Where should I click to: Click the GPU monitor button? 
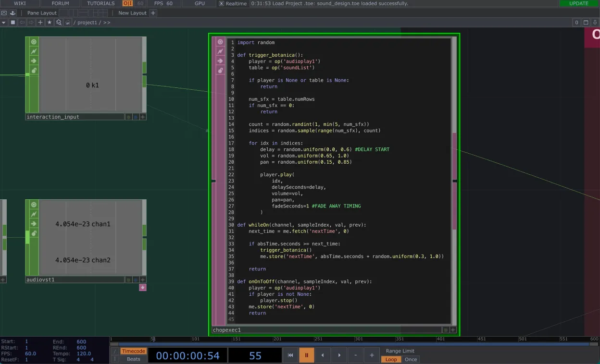click(x=200, y=3)
